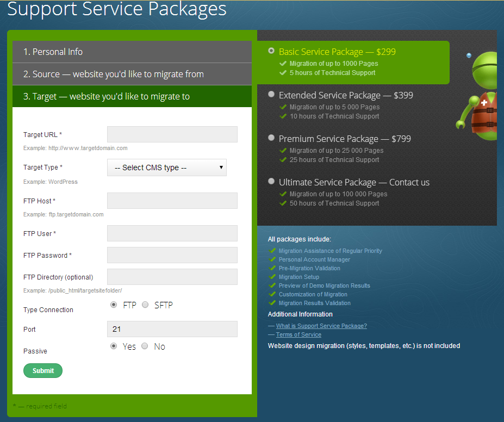Click the 'Personal Account Manager' text

(314, 259)
